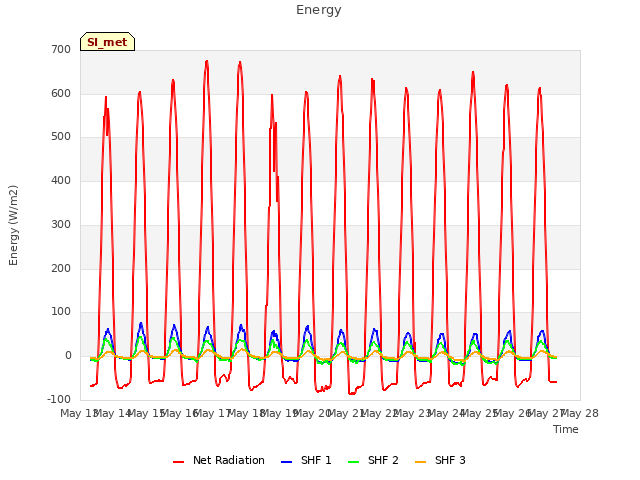
Task: Click the 0 y-axis tick label
Action: [68, 356]
